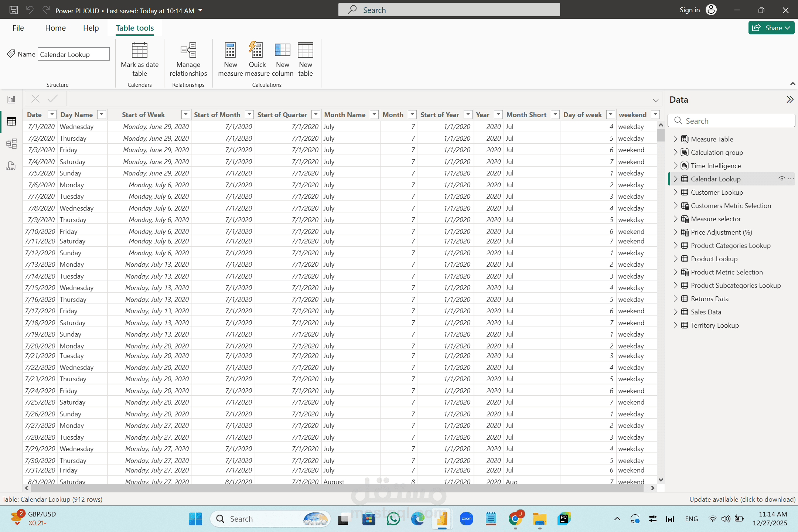Click the Windows taskbar Search box
798x532 pixels.
click(x=270, y=519)
